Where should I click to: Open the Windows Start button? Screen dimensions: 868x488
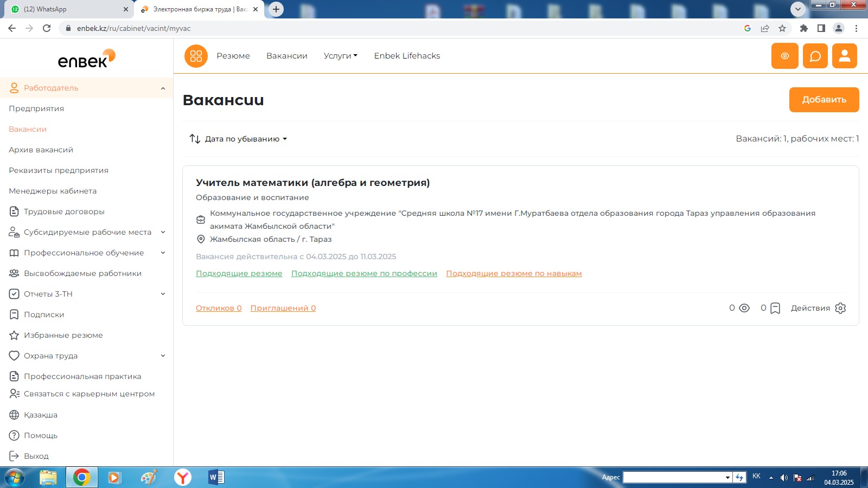click(x=15, y=477)
